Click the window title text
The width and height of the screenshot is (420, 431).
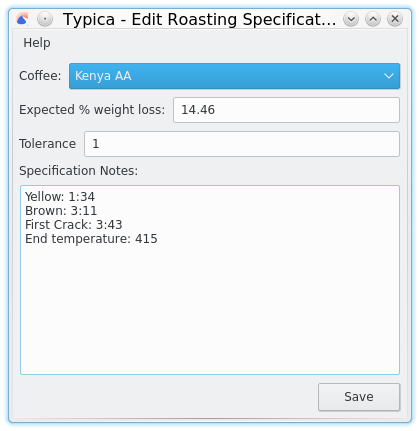point(200,19)
